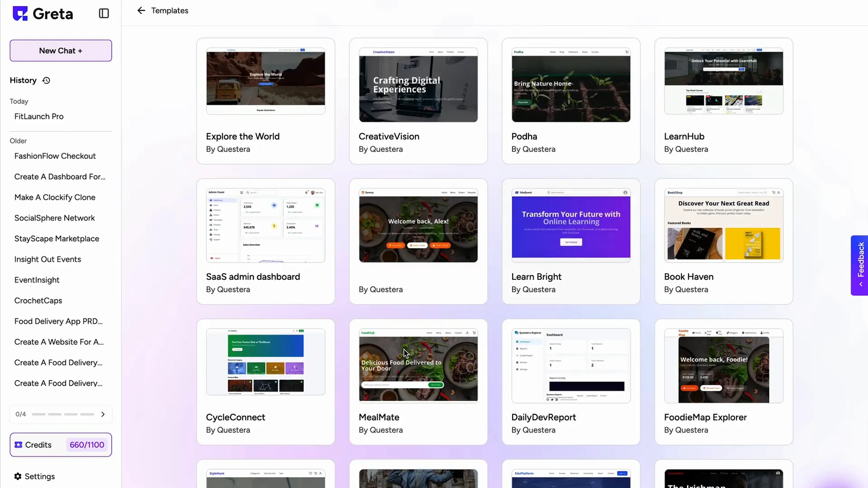Click the Podha title text
The height and width of the screenshot is (488, 868).
tap(524, 137)
